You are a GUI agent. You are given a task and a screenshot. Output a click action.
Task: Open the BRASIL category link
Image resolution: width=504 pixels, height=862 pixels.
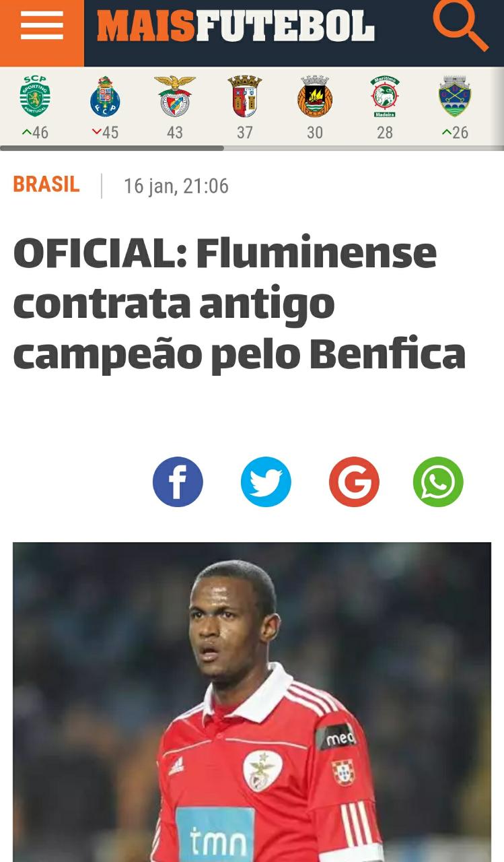(x=46, y=185)
